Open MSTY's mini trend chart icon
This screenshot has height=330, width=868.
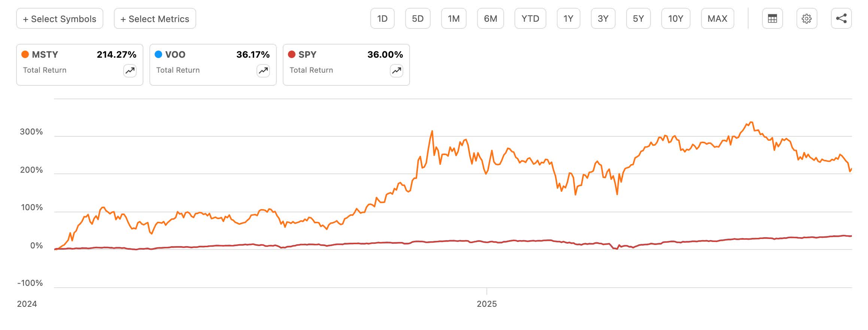tap(129, 70)
